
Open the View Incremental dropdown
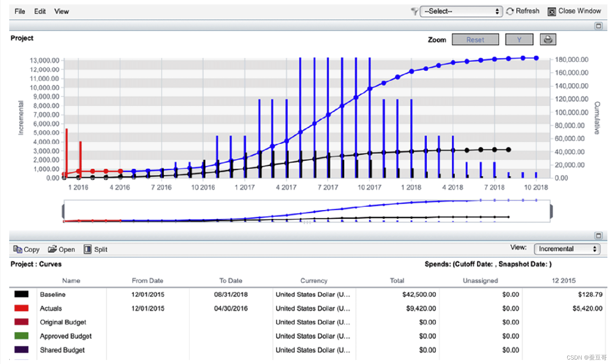tap(567, 249)
